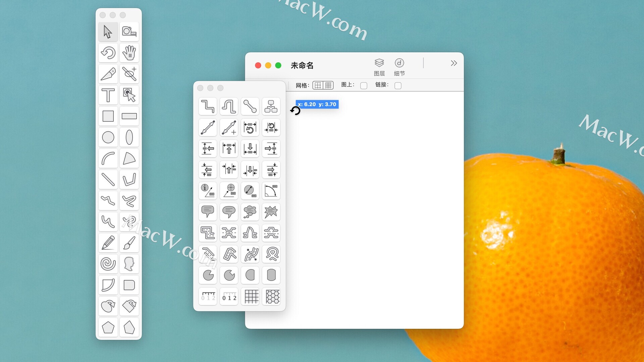Screen dimensions: 644x362
Task: Select the hexagonal grid tool
Action: [x=271, y=296]
